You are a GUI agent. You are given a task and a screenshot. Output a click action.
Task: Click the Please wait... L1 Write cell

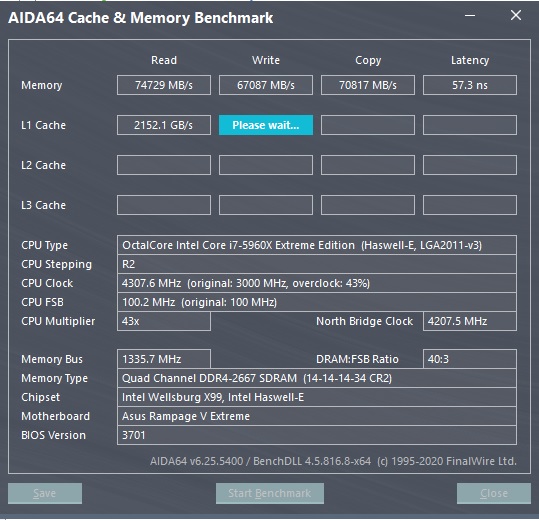266,125
